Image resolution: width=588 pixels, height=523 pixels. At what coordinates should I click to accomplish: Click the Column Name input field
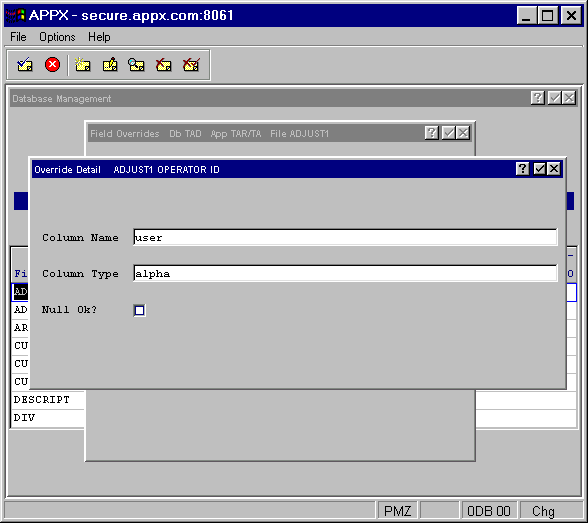pos(345,237)
